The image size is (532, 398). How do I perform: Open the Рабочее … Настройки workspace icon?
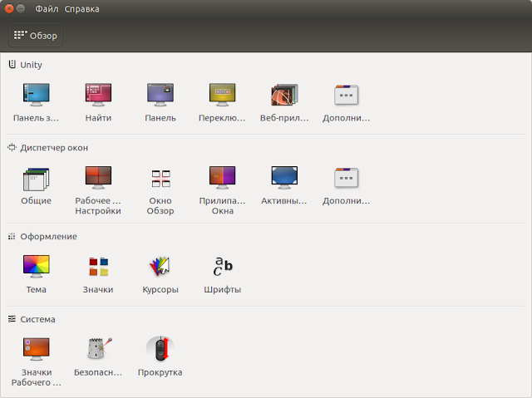98,178
